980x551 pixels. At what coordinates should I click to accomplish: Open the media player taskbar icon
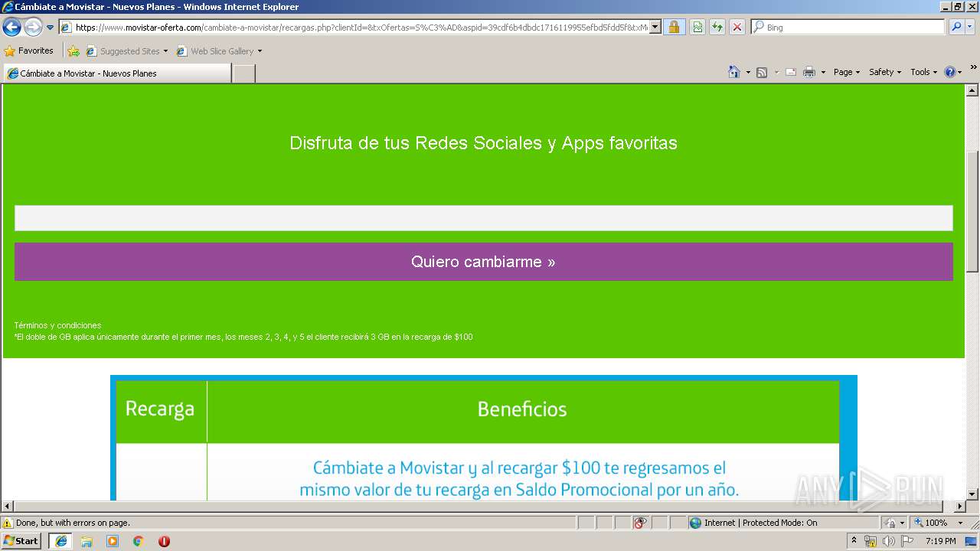113,541
